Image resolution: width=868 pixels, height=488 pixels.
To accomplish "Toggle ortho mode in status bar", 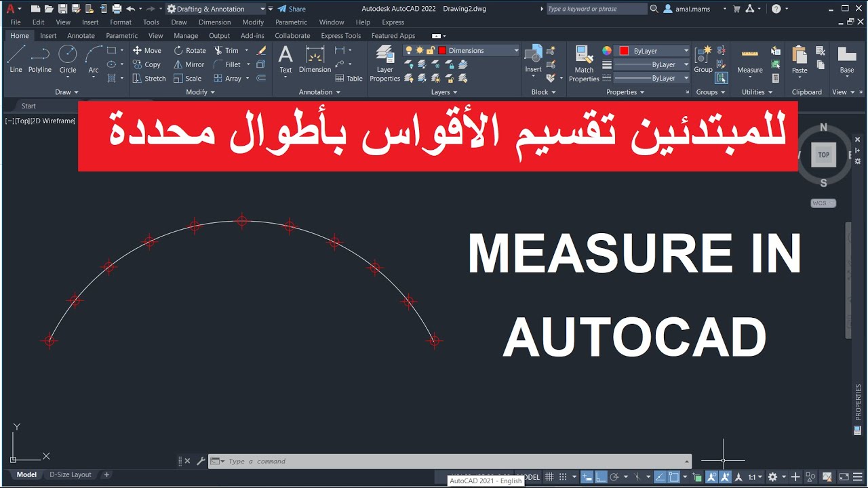I will click(601, 477).
